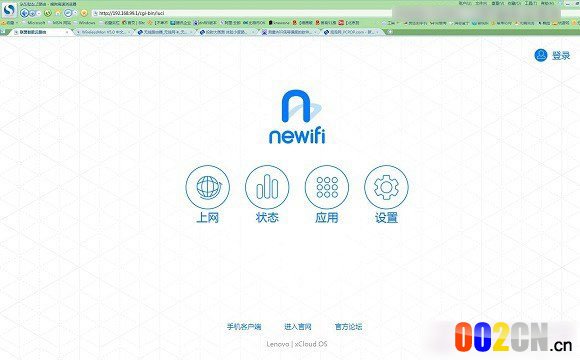Click the 上网 text label
This screenshot has width=580, height=360.
[208, 218]
